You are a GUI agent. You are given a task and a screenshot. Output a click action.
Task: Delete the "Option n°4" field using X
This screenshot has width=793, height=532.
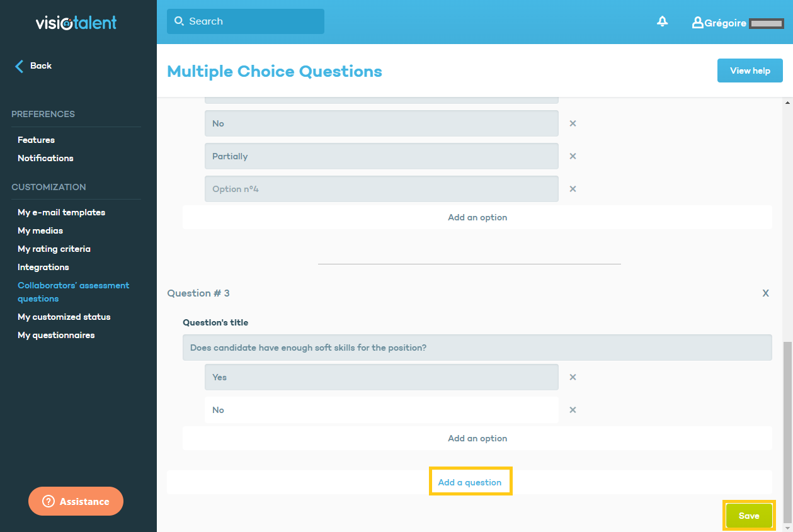[573, 189]
